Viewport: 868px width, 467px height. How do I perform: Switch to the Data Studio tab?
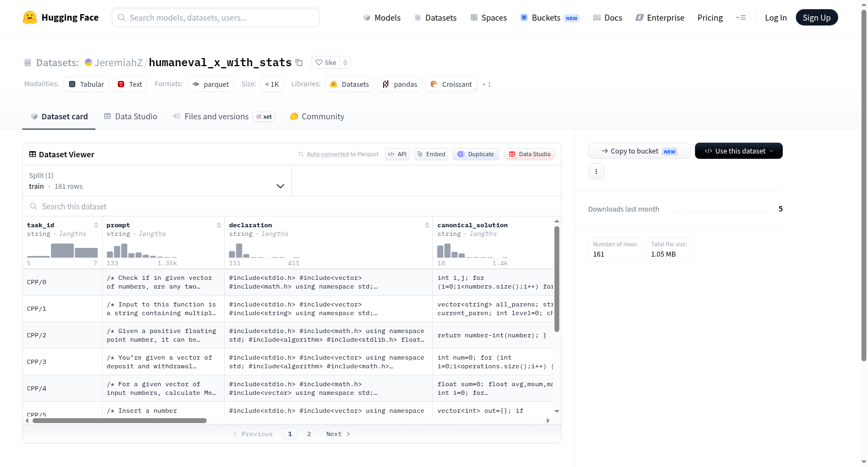pyautogui.click(x=131, y=117)
